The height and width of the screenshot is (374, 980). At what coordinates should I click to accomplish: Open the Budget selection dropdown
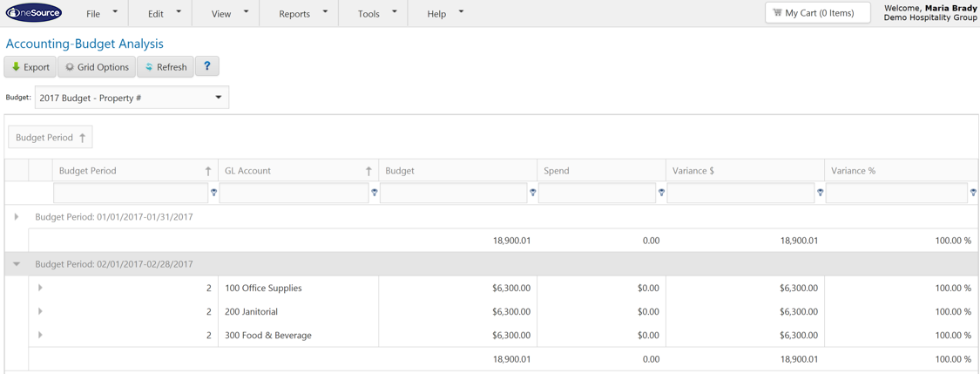coord(132,98)
